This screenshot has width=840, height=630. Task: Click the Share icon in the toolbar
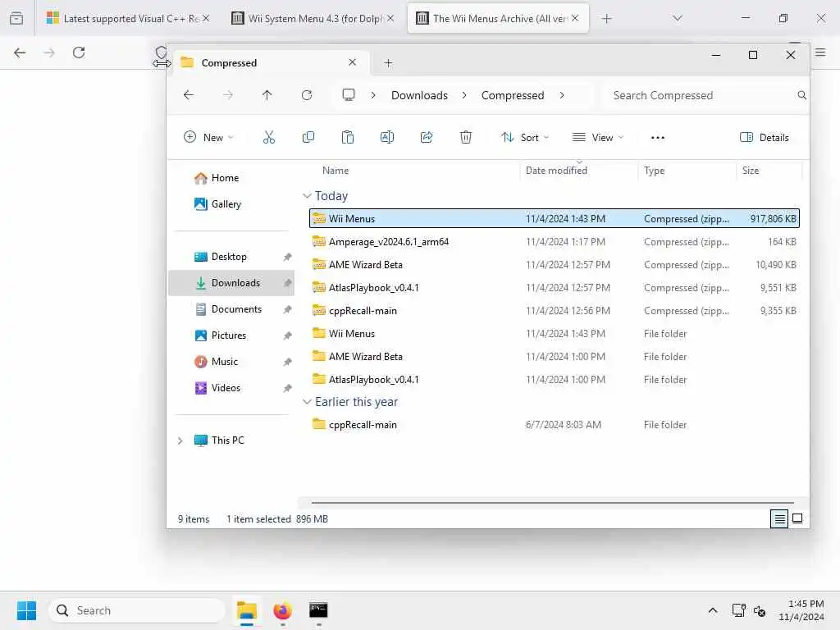[x=427, y=138]
